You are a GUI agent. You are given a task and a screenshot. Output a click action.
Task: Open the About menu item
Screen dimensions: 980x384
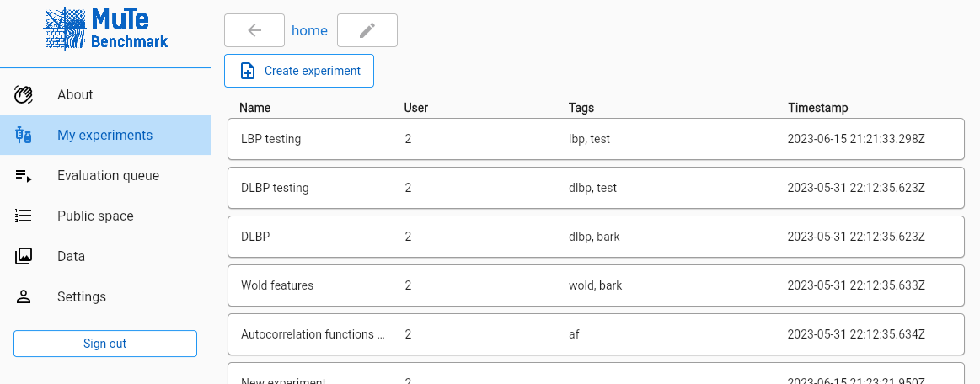75,94
